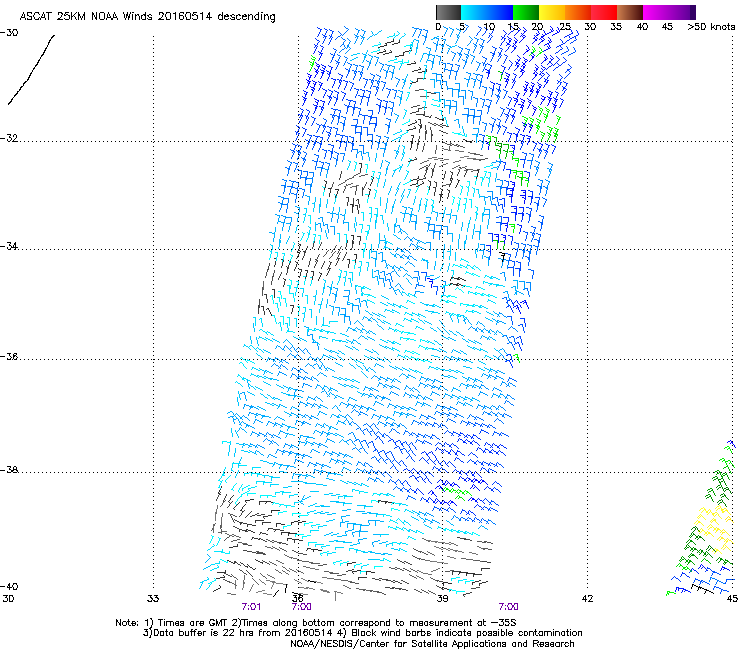Image resolution: width=740 pixels, height=650 pixels.
Task: Click the "-40" latitude axis label
Action: click(9, 586)
